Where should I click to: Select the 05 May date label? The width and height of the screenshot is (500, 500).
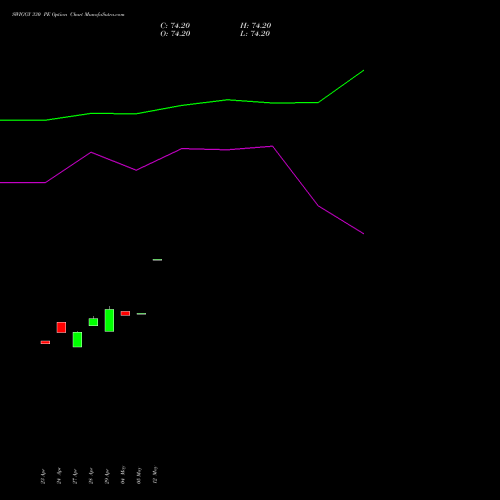(139, 476)
